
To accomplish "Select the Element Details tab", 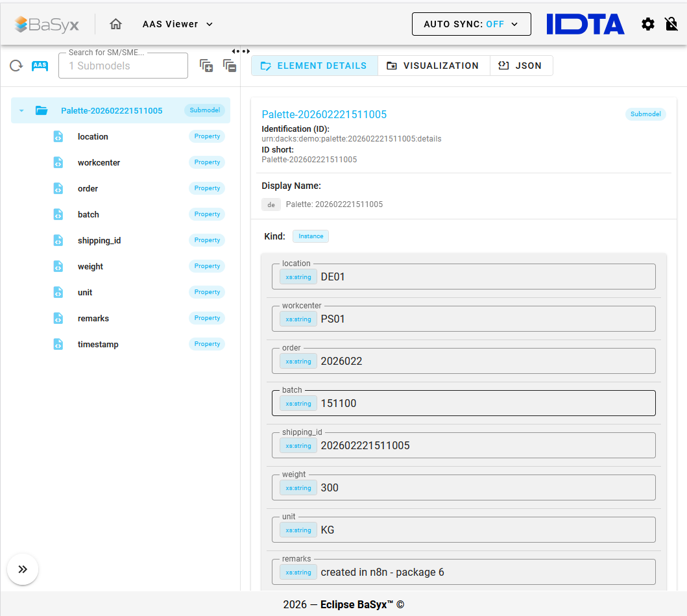I will (314, 66).
